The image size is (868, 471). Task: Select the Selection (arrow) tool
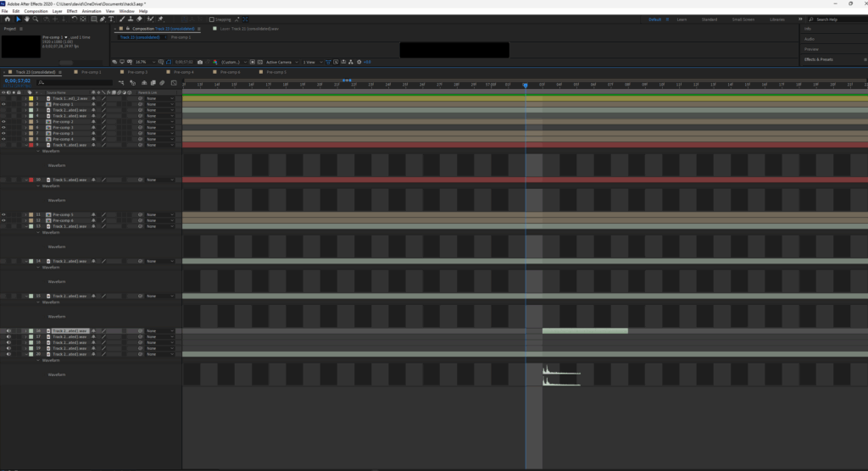19,19
